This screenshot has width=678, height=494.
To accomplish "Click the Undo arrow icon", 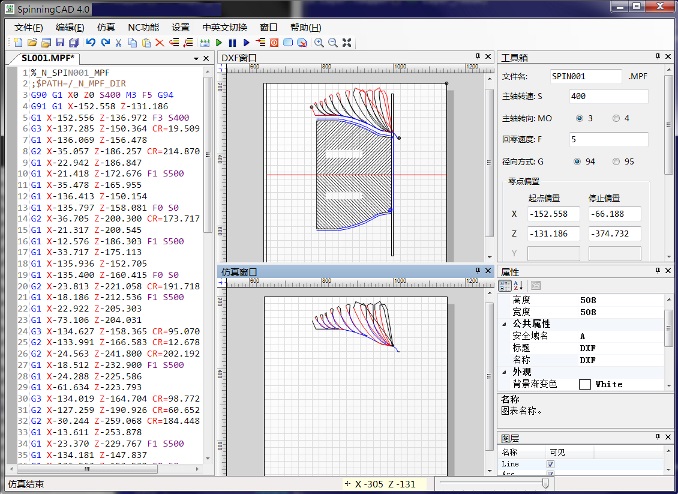I will click(90, 43).
